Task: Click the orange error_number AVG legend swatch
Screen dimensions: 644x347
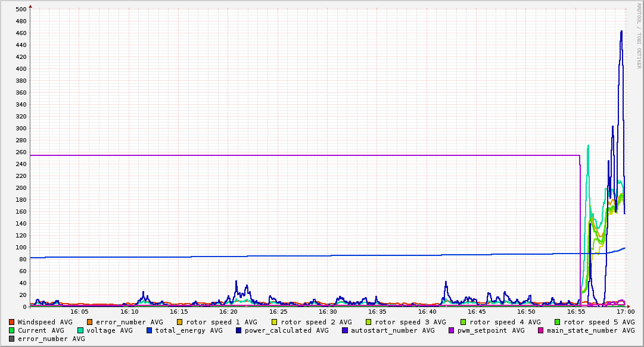Action: click(90, 322)
